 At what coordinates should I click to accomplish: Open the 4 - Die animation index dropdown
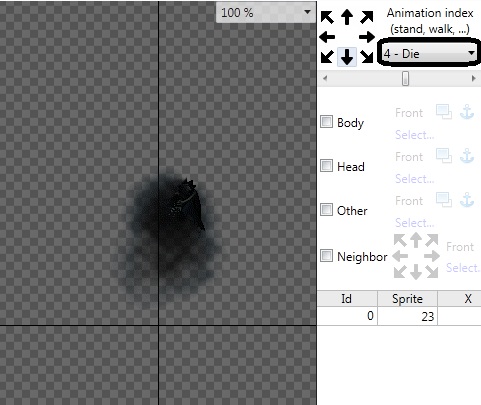click(429, 53)
